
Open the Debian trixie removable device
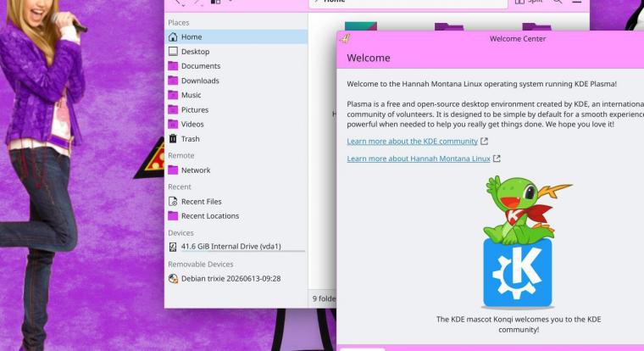236,279
